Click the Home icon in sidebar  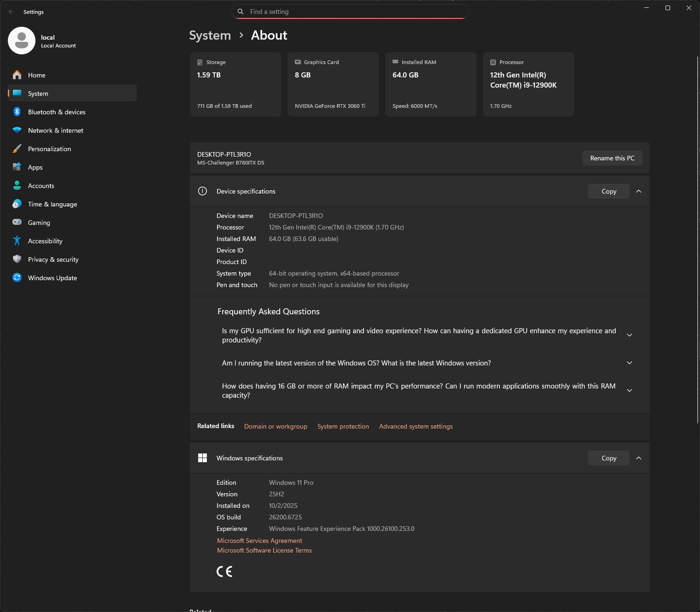point(17,75)
